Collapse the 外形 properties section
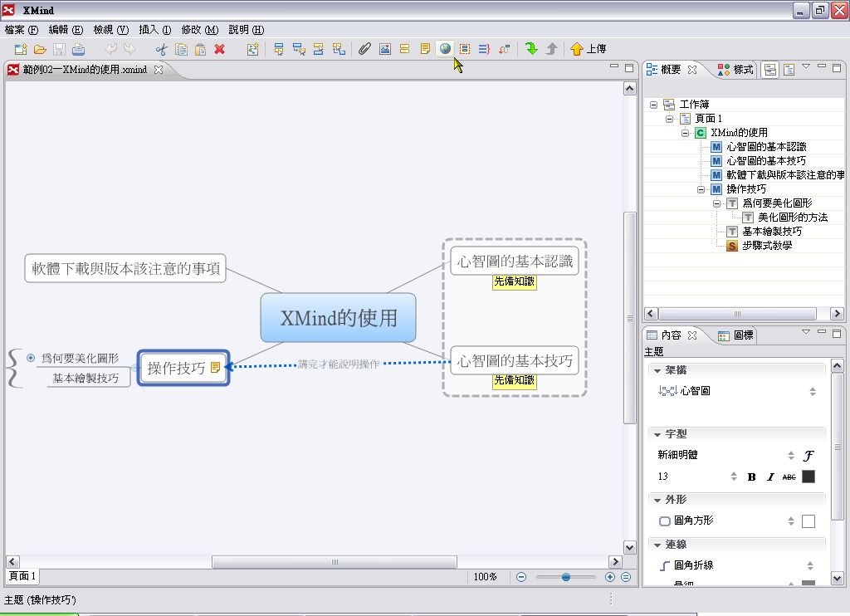Viewport: 850px width, 616px height. (x=657, y=500)
